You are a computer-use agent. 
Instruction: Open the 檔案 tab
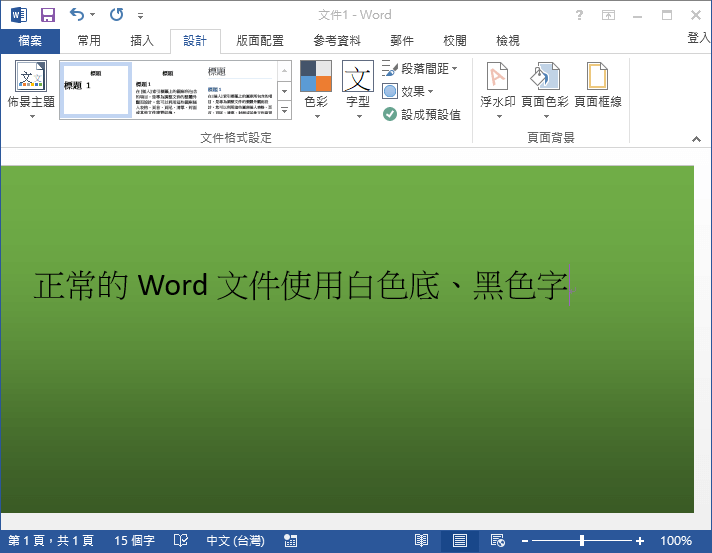[30, 41]
